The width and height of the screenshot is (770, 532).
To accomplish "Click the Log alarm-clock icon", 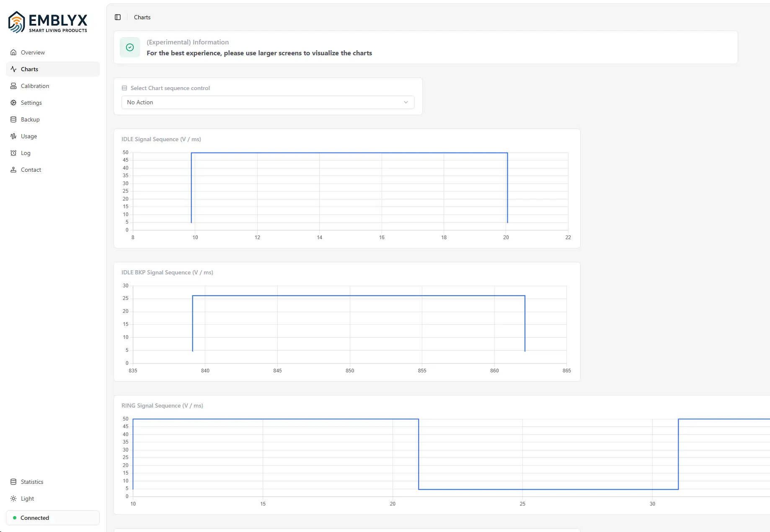I will click(x=13, y=153).
